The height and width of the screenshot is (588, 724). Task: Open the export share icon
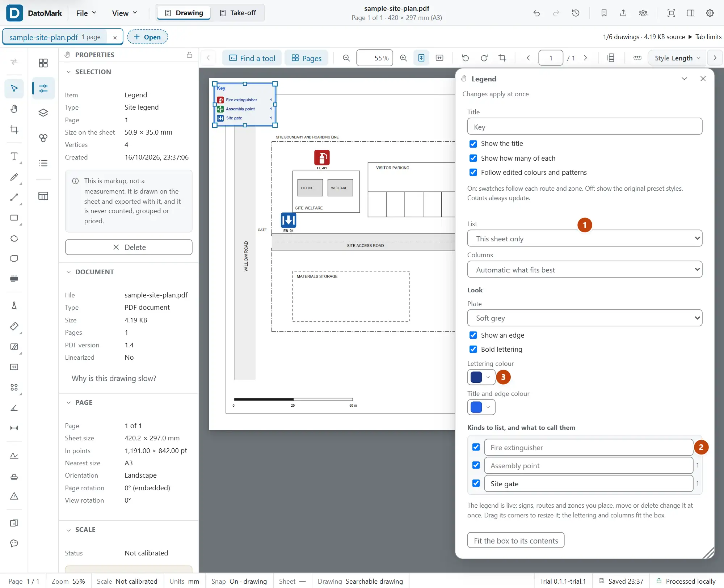tap(623, 13)
